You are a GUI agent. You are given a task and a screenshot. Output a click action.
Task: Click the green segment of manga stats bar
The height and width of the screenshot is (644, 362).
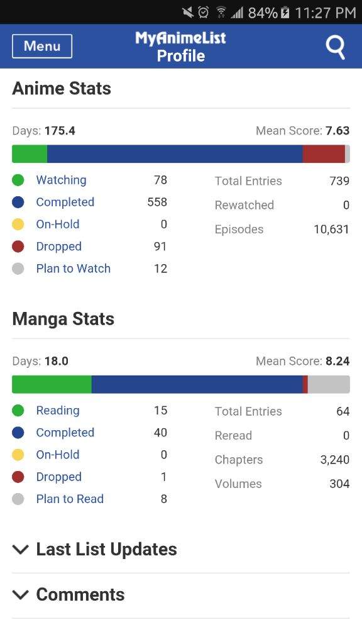(x=52, y=384)
